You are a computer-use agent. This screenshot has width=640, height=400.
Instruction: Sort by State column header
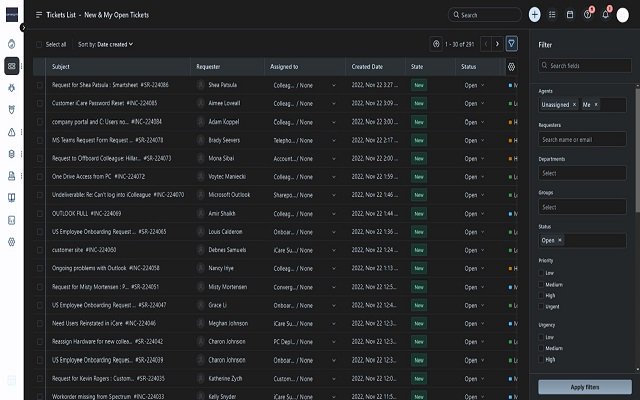coord(417,67)
